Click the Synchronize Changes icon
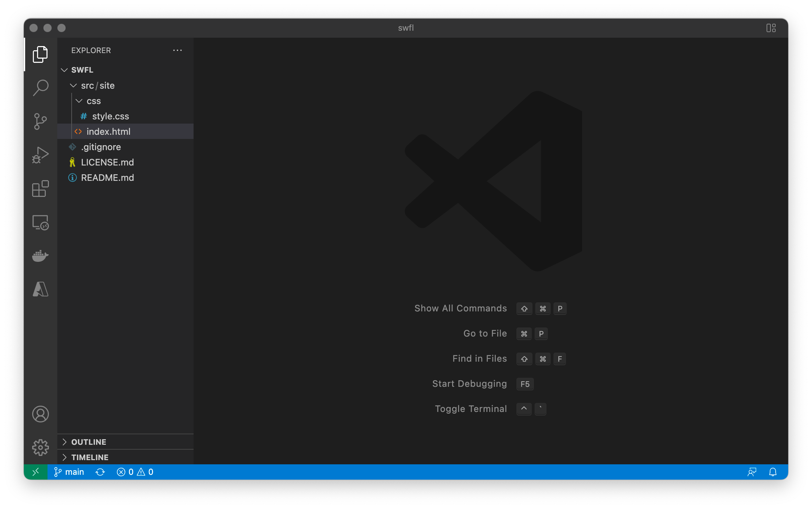This screenshot has height=509, width=812. pyautogui.click(x=100, y=472)
